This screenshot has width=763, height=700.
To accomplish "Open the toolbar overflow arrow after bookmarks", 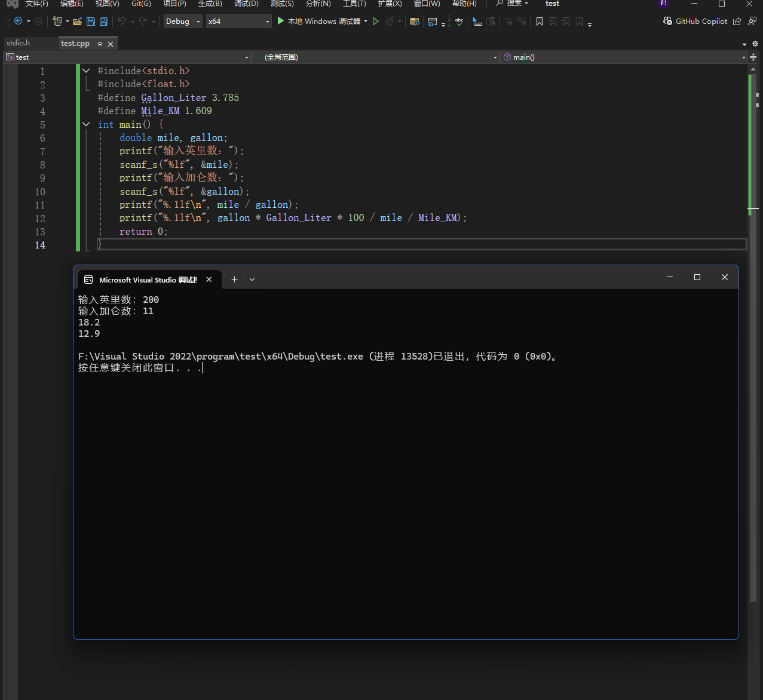I will [590, 24].
